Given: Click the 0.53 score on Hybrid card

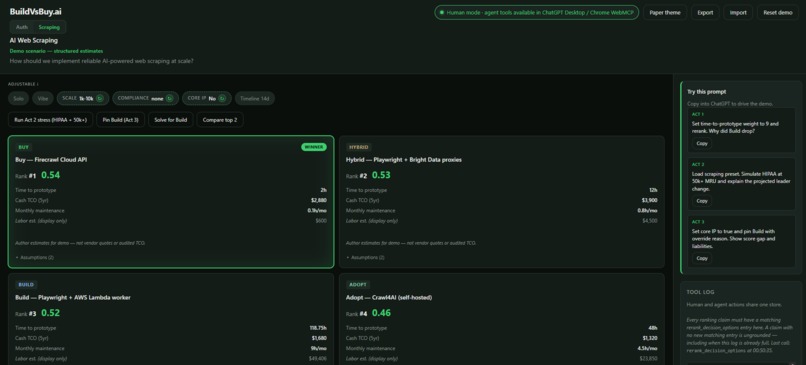Looking at the screenshot, I should (x=381, y=175).
